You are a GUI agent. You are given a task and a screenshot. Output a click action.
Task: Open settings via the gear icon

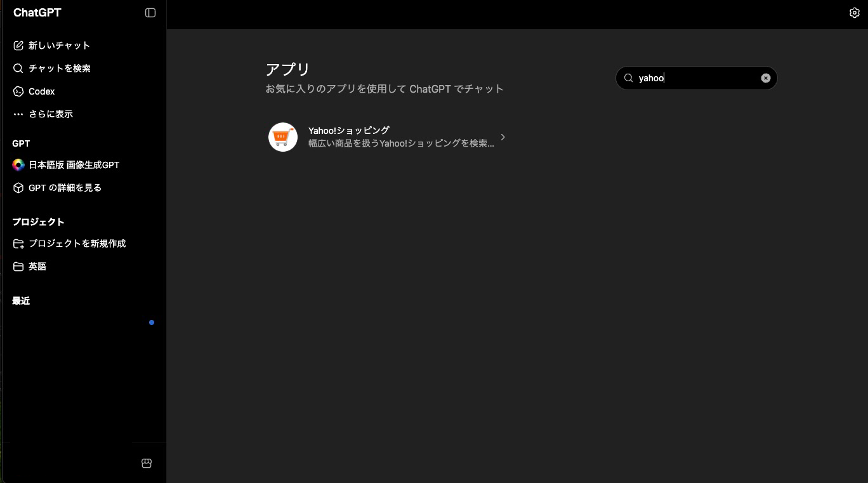pos(854,13)
